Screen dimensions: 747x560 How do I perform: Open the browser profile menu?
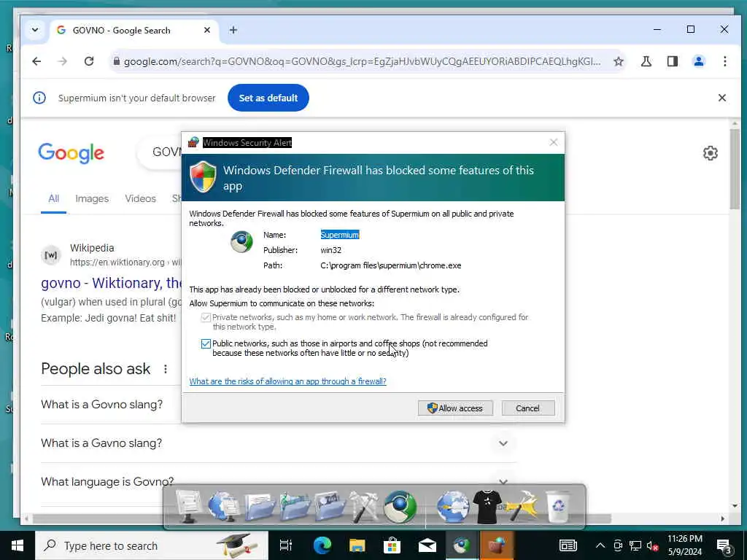698,61
